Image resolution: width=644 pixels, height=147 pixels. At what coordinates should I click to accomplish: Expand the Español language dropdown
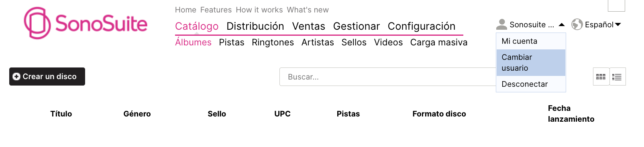coord(618,24)
